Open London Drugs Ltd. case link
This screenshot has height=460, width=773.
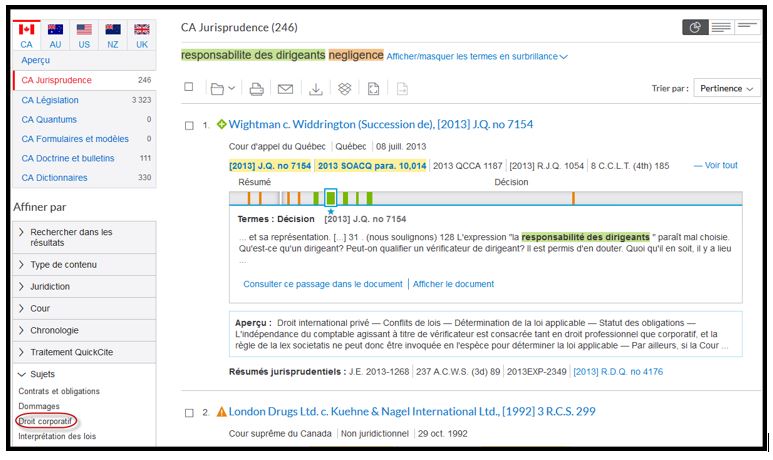pos(412,411)
